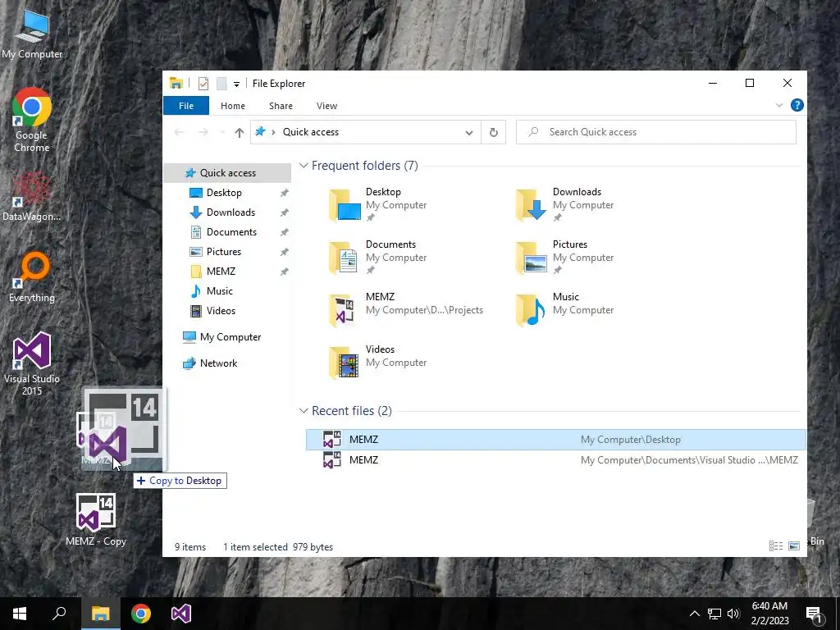
Task: Click the New folder quick access toolbar icon
Action: (x=221, y=84)
